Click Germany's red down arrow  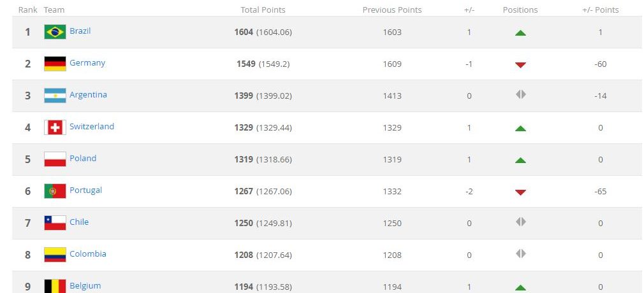[x=520, y=64]
